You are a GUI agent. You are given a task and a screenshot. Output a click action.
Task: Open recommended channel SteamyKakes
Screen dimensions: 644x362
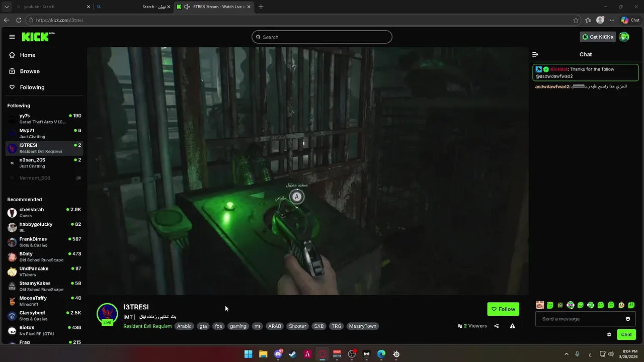[x=44, y=286]
